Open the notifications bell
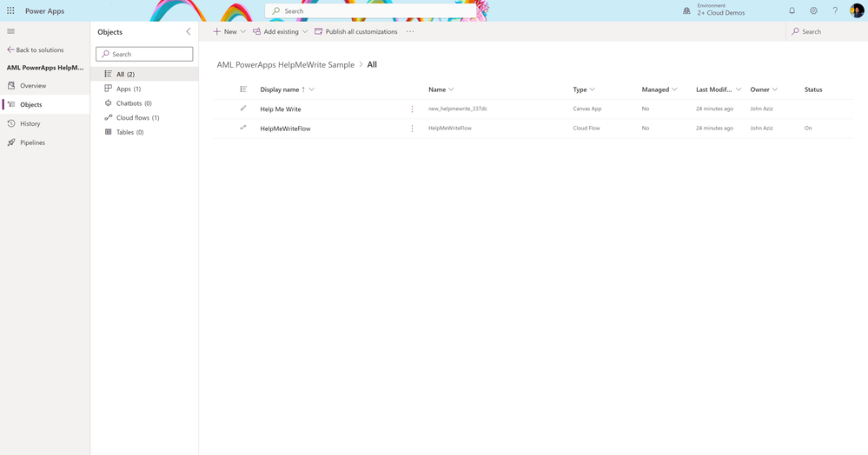This screenshot has width=868, height=455. (x=792, y=10)
